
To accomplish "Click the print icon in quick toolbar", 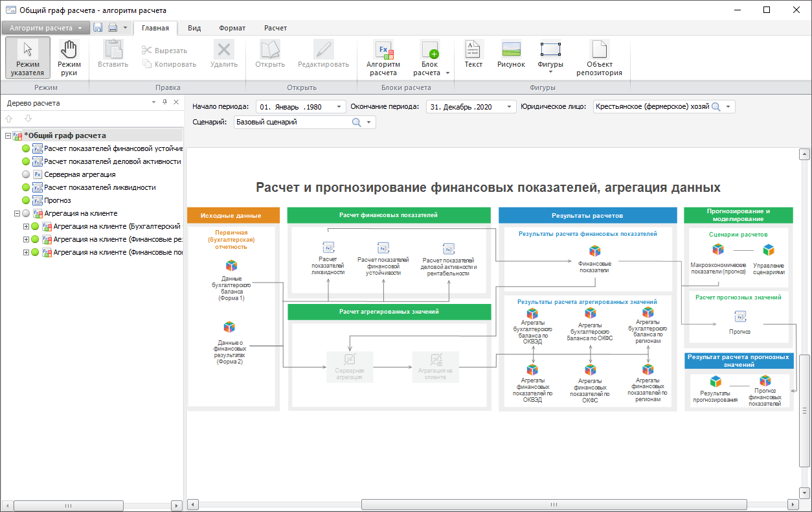I will (x=113, y=28).
